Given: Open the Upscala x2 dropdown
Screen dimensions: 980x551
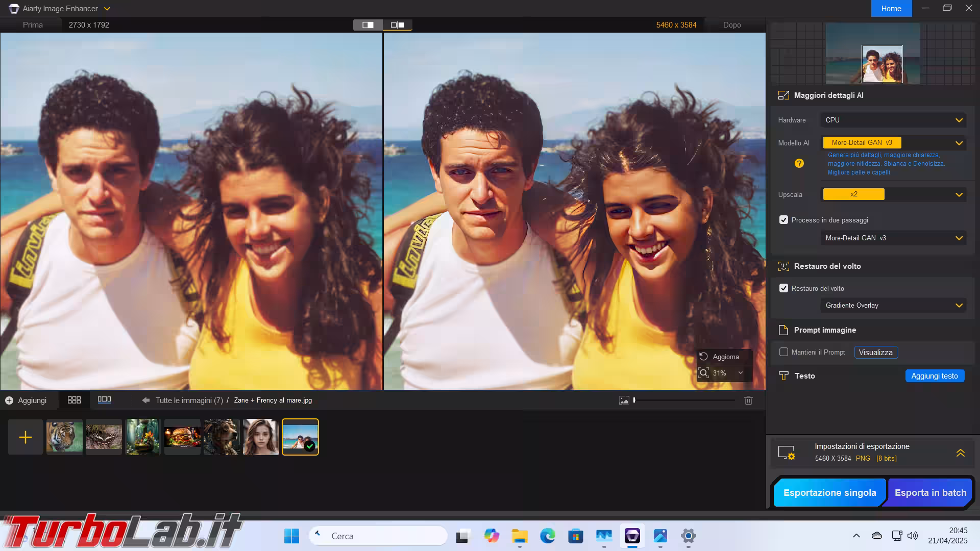Looking at the screenshot, I should pyautogui.click(x=893, y=194).
